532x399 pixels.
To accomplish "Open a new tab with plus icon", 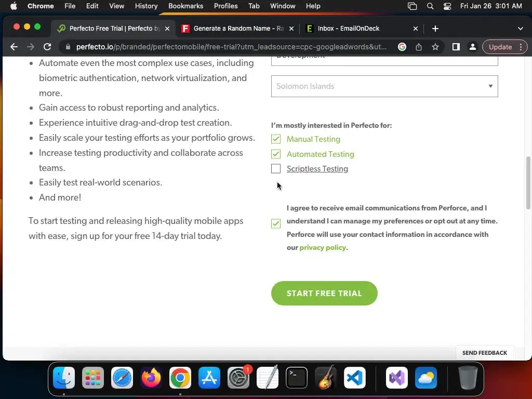I will pos(435,29).
